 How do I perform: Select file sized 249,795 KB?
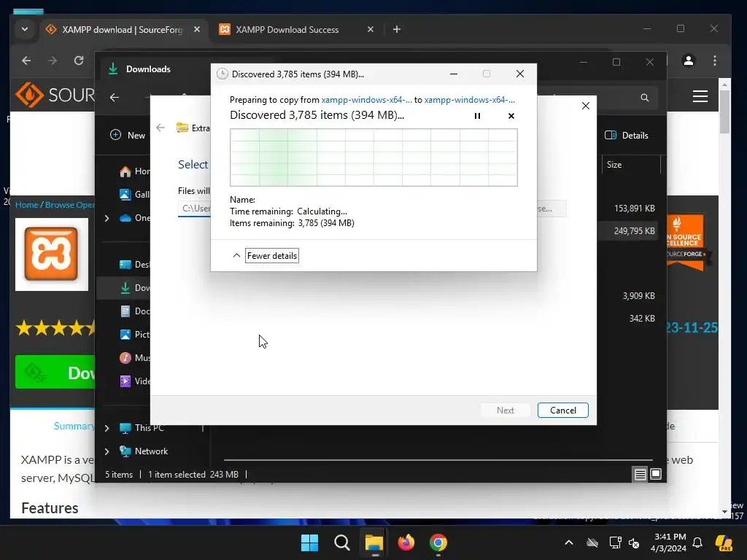tap(634, 231)
